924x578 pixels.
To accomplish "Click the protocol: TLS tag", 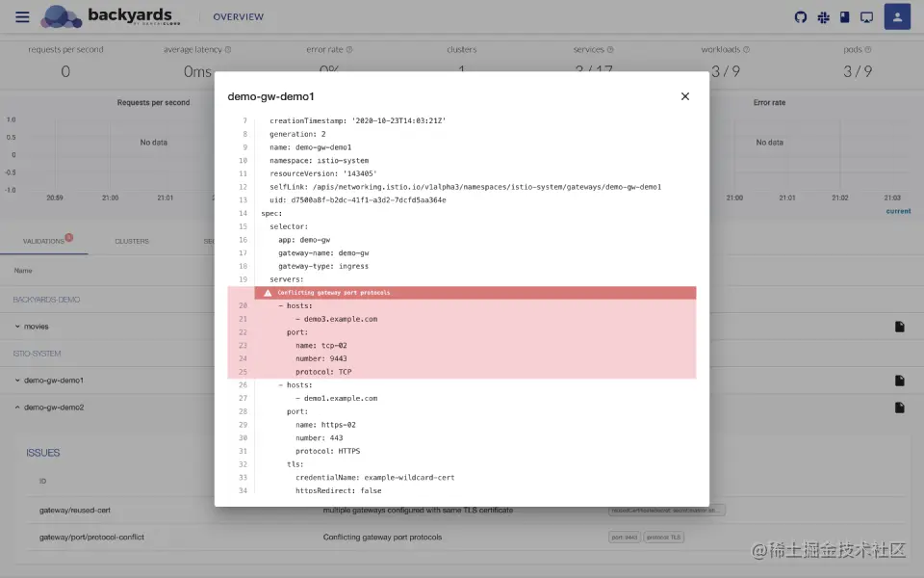I will coord(663,538).
